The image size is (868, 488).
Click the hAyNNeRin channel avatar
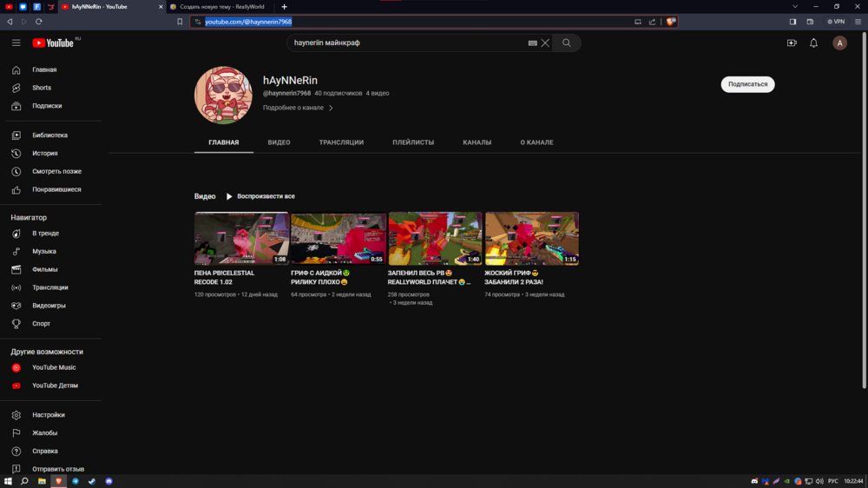click(x=223, y=96)
